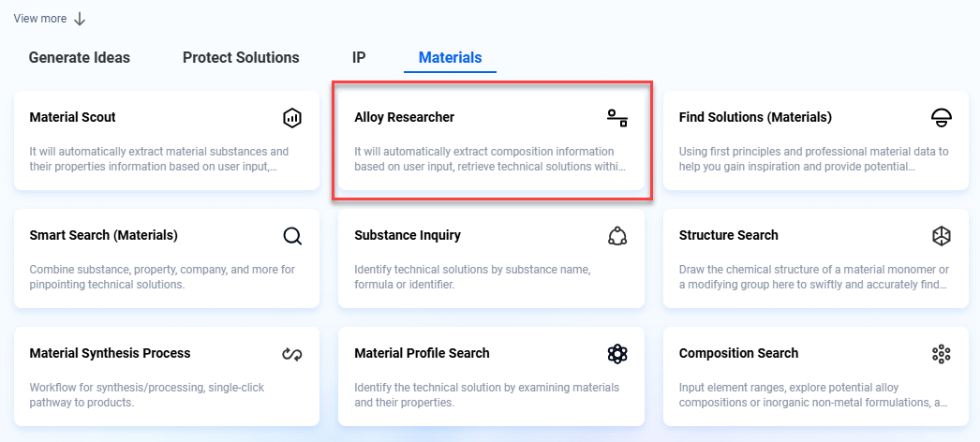The width and height of the screenshot is (980, 442).
Task: Click the Find Solutions (Materials) lamp icon
Action: (x=941, y=118)
